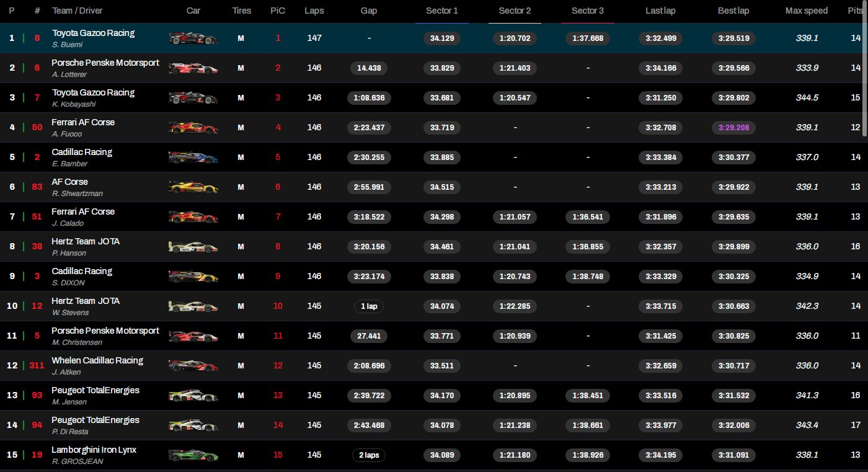Viewport: 868px width, 472px height.
Task: Click the #2 Cadillac Racing car image
Action: point(193,158)
